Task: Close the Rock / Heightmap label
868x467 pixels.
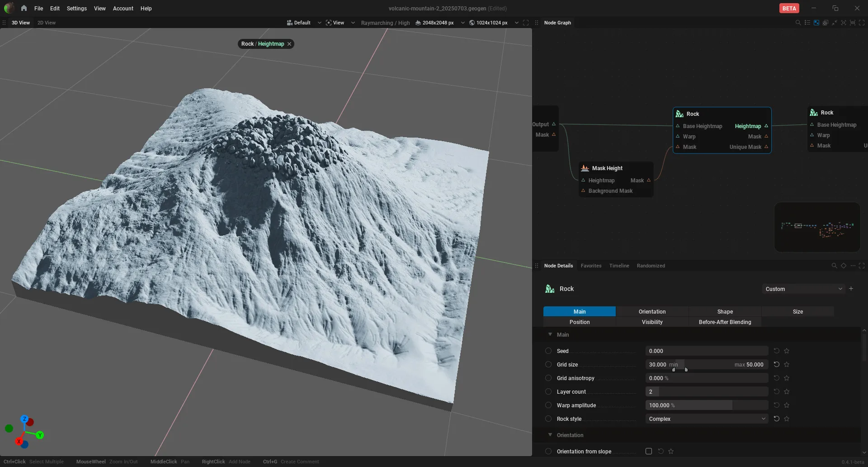Action: pos(289,44)
